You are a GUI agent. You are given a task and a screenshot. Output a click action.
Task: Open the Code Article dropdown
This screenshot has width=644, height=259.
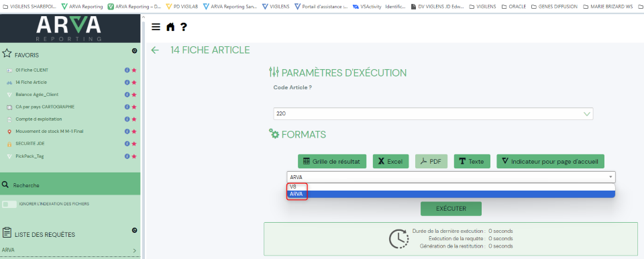pos(433,114)
